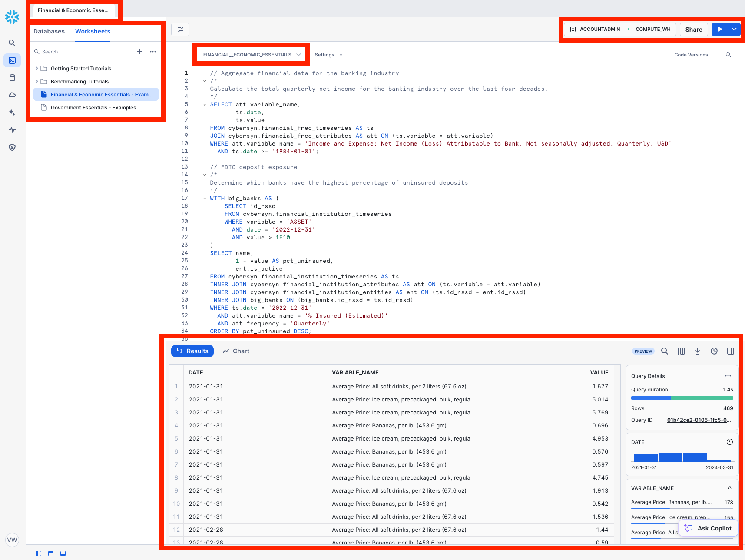Viewport: 745px width, 560px height.
Task: Open the Data section from the sidebar
Action: (x=12, y=78)
